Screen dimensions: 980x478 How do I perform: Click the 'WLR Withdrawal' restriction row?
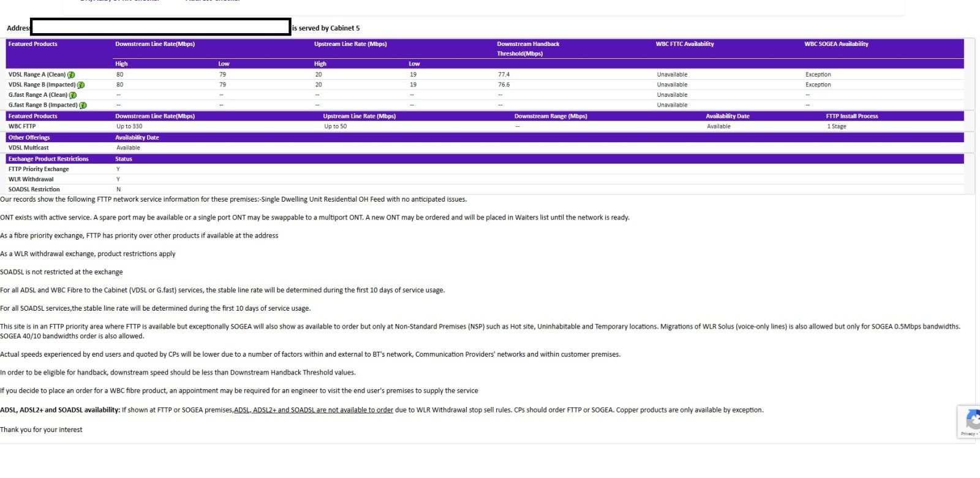point(31,180)
